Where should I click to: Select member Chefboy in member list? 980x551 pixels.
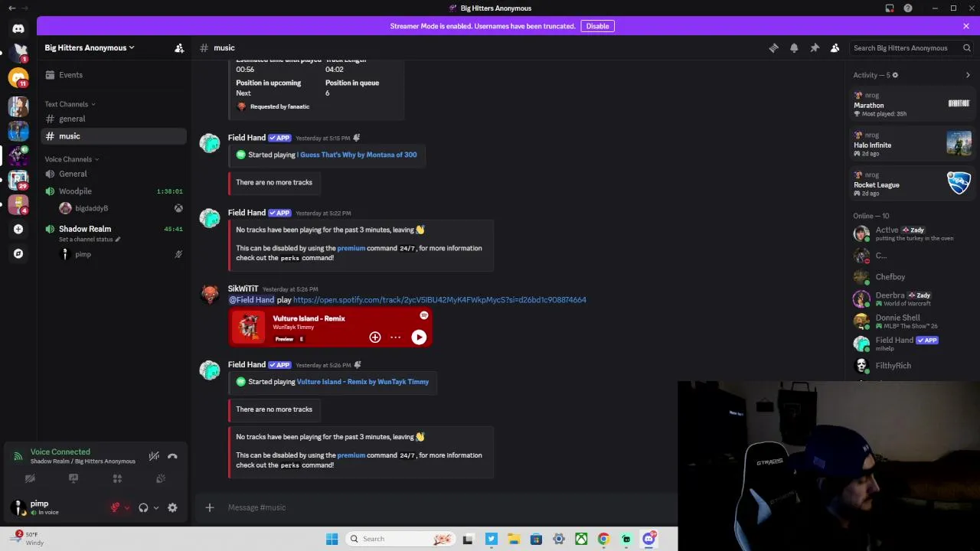click(913, 277)
